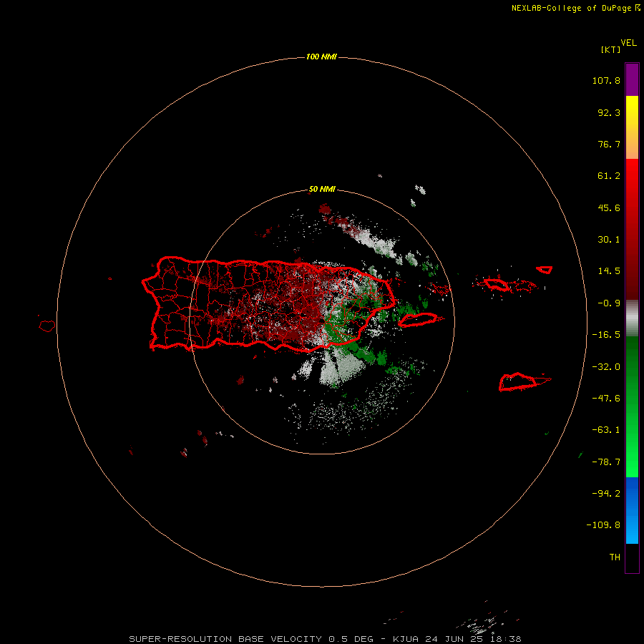
Task: Click the 61.2 velocity scale value
Action: coord(609,176)
